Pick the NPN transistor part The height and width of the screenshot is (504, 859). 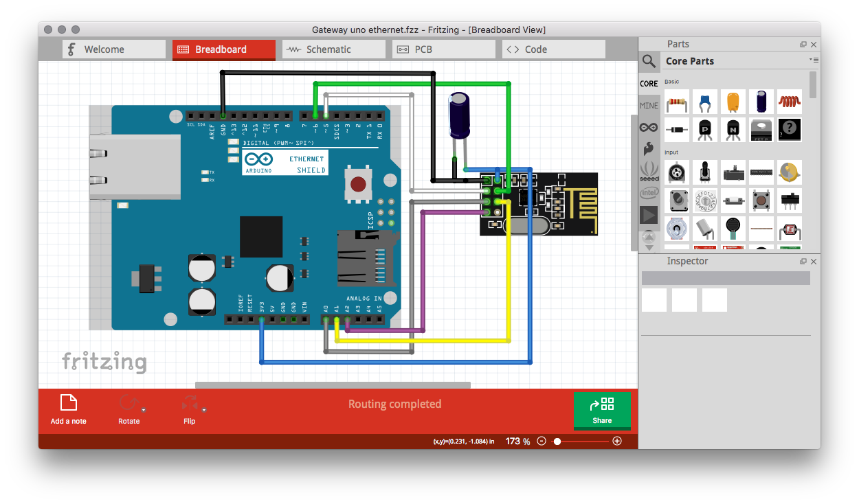coord(733,130)
